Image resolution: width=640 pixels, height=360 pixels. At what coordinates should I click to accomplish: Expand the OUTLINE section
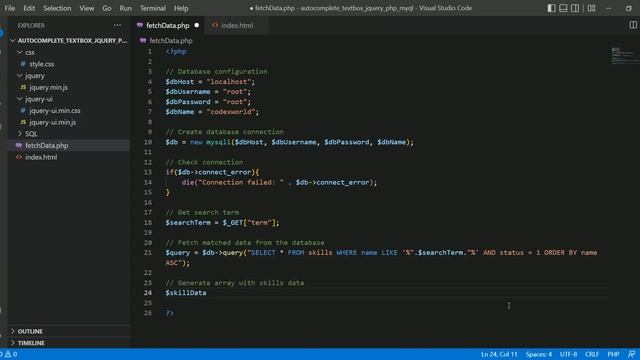click(x=13, y=331)
